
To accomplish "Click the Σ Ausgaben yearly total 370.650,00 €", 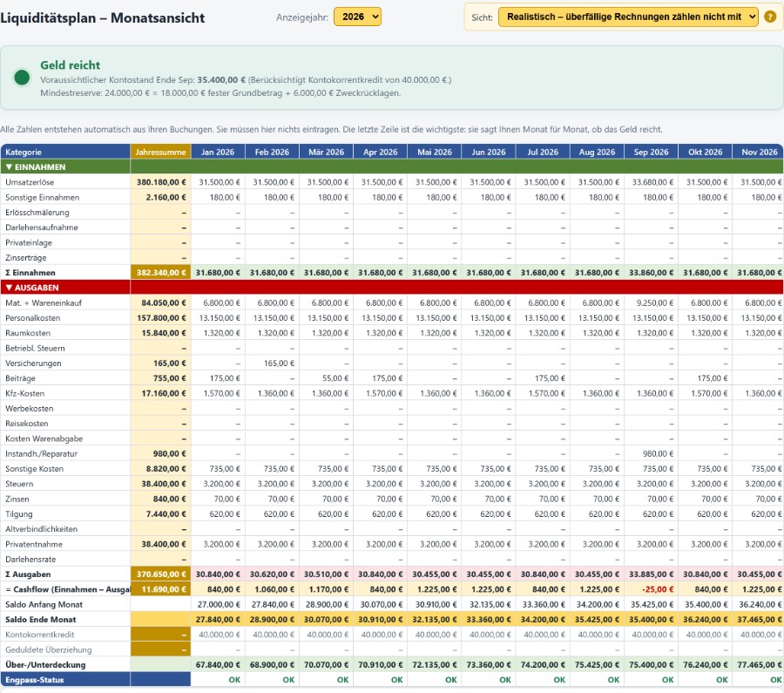I will (161, 574).
